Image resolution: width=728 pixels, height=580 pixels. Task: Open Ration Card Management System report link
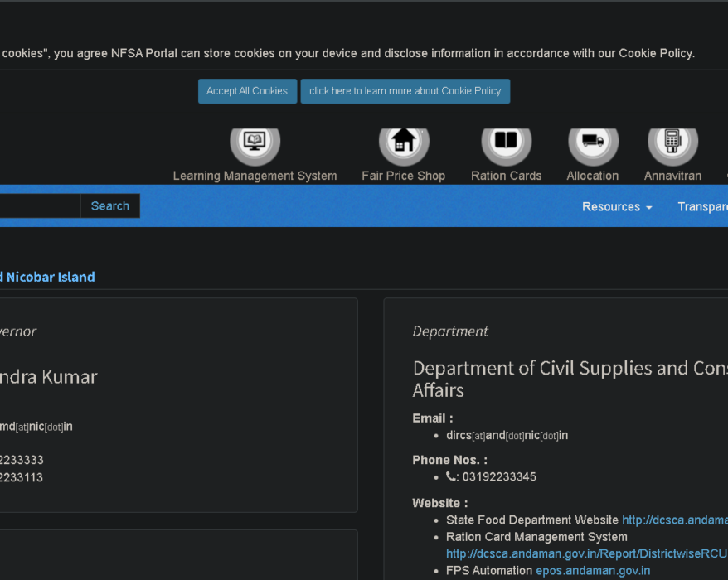coord(586,553)
